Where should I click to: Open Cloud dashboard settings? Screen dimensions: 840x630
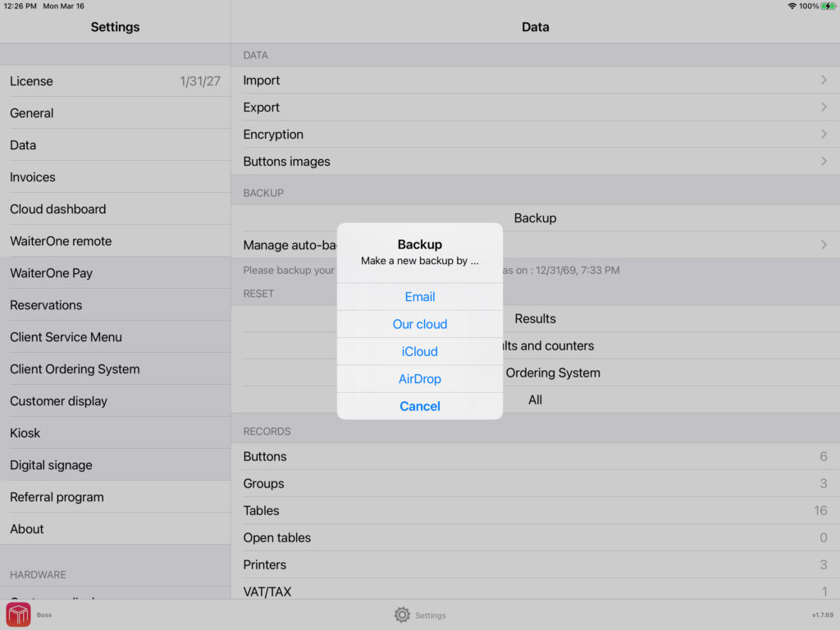115,209
